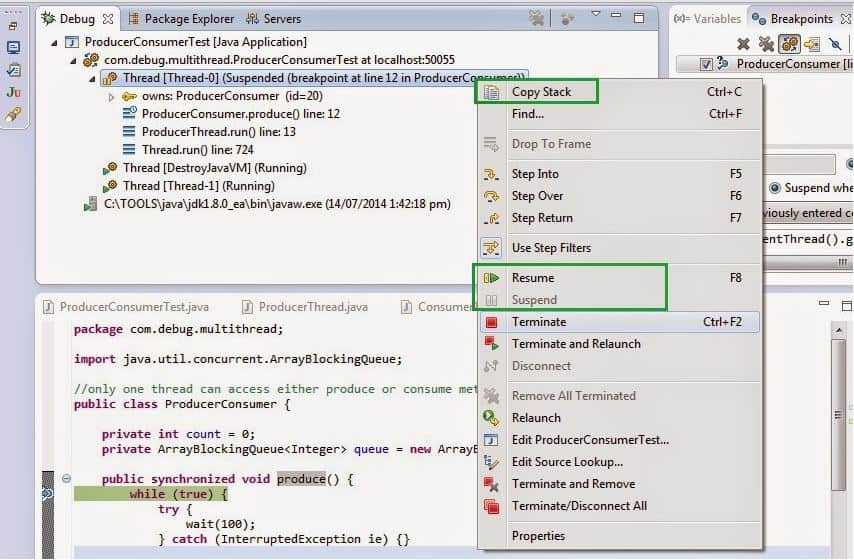Click the green Resume play icon
The image size is (854, 560).
click(491, 278)
